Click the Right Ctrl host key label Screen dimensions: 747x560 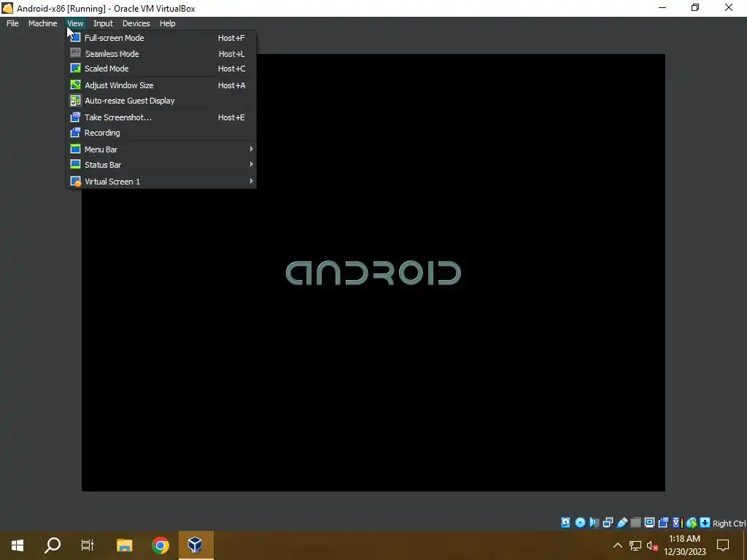point(729,524)
